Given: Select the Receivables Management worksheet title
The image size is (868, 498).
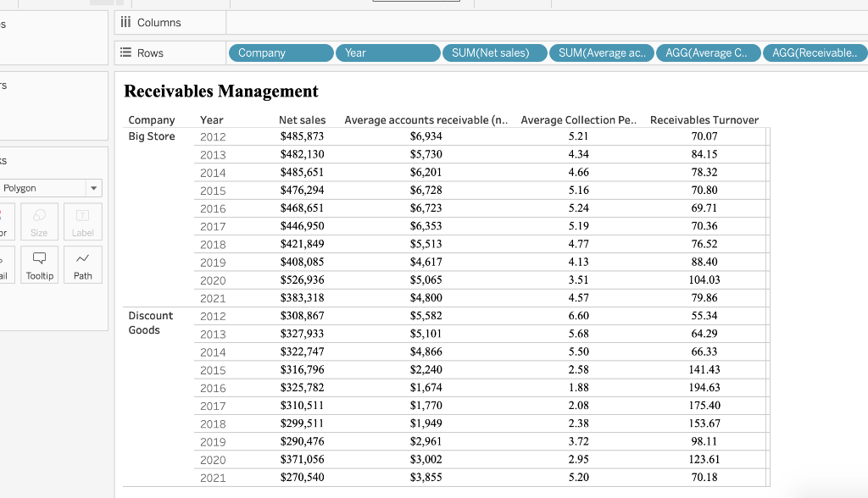Looking at the screenshot, I should pos(220,91).
